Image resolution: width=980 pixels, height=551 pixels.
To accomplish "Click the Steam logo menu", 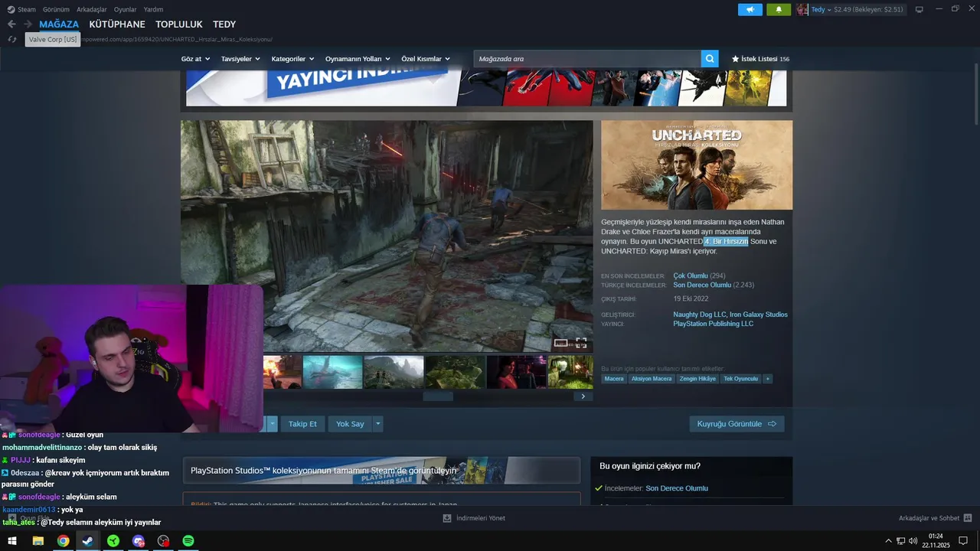I will [21, 9].
